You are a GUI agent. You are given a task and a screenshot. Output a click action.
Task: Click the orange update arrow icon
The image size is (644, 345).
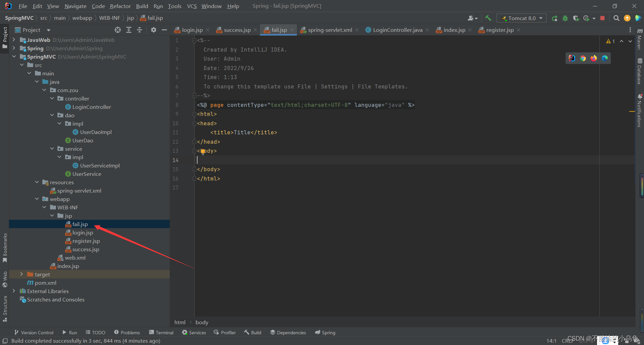point(627,18)
